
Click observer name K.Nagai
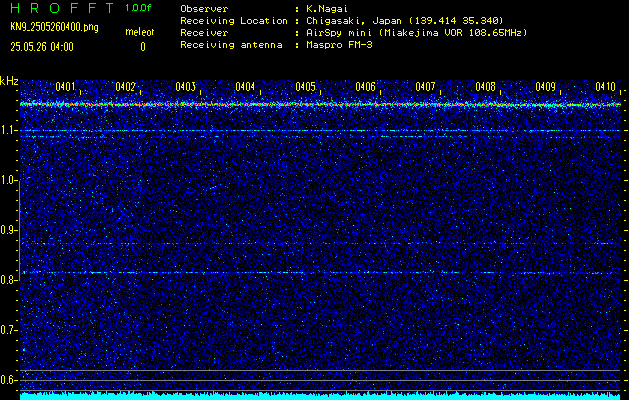click(327, 8)
